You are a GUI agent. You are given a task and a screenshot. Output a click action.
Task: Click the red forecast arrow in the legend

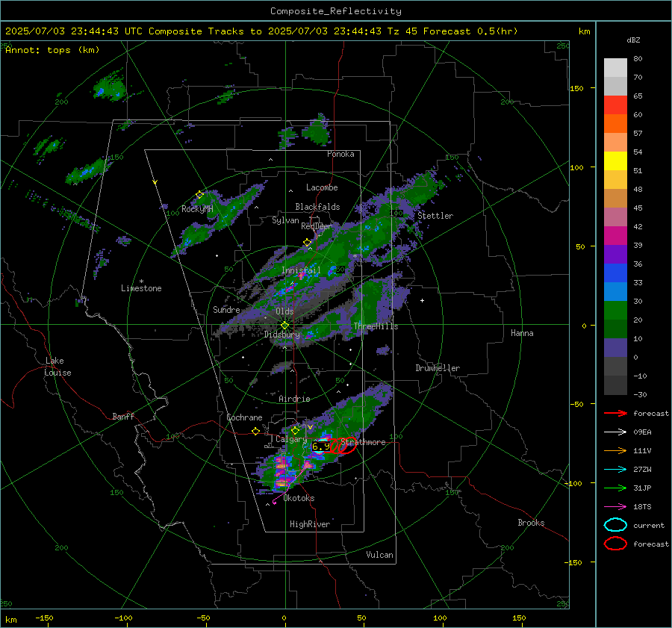[x=615, y=413]
